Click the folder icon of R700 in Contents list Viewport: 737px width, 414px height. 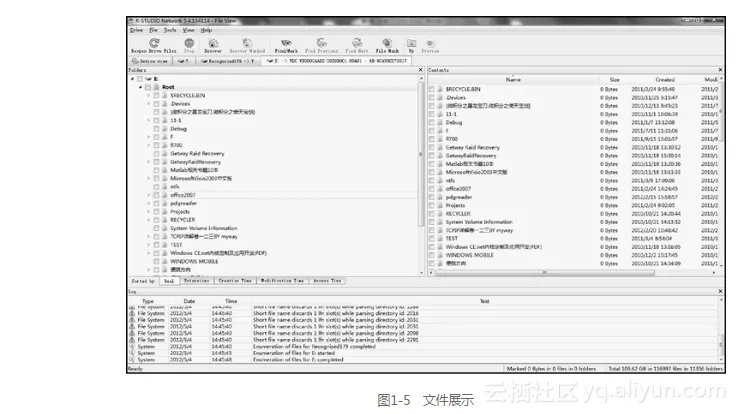click(x=440, y=139)
